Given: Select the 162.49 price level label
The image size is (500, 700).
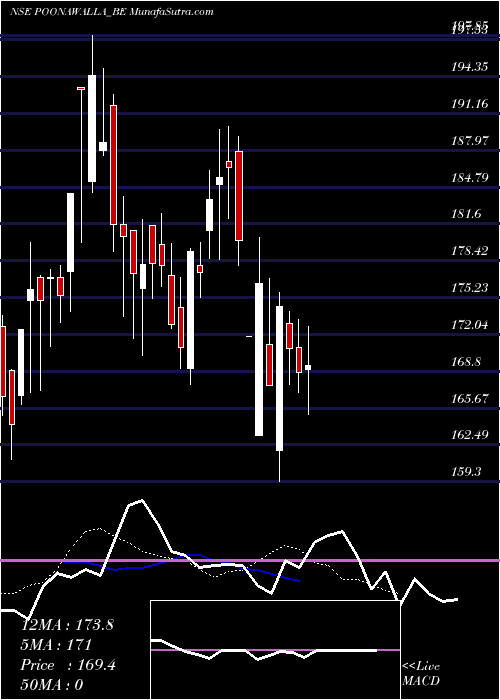Looking at the screenshot, I should click(x=469, y=434).
